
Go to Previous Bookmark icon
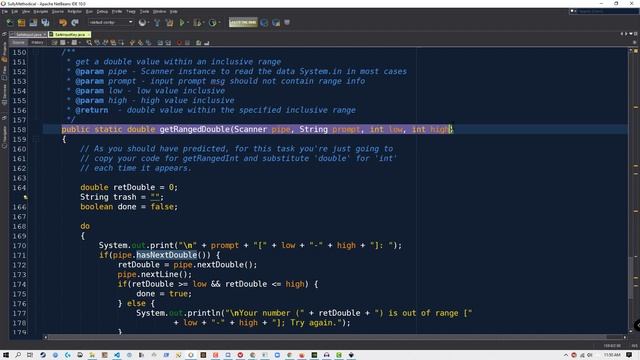132,42
